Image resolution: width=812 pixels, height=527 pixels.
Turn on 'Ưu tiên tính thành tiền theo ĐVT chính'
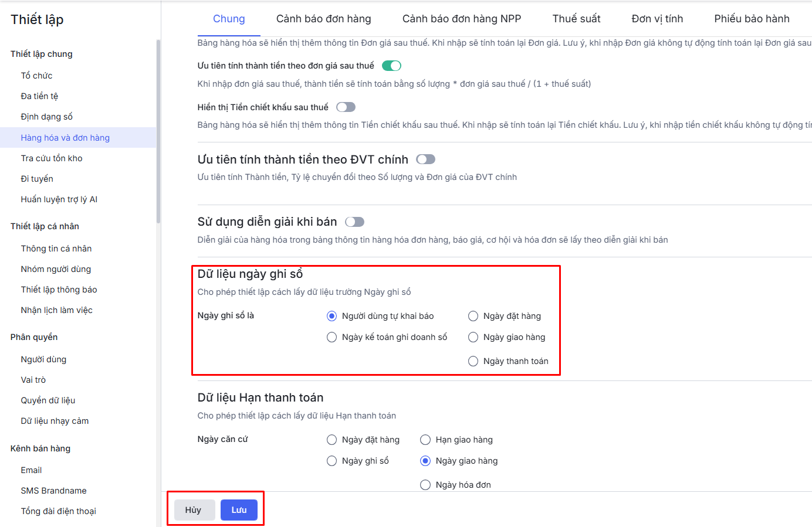[425, 159]
